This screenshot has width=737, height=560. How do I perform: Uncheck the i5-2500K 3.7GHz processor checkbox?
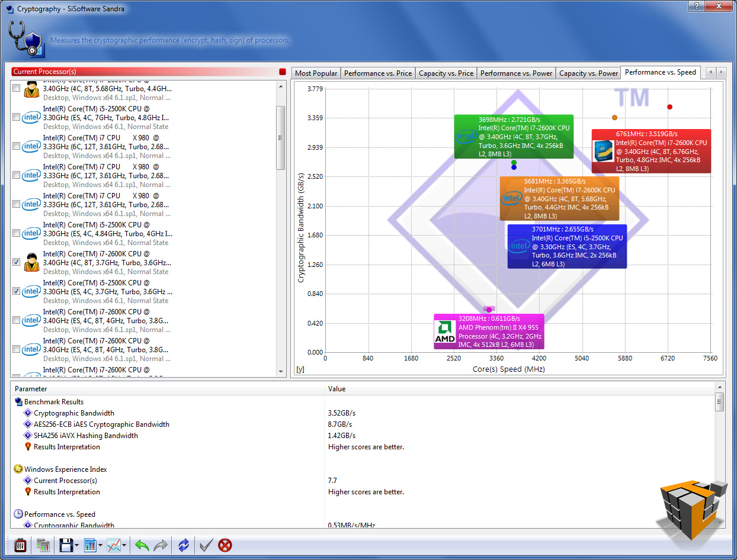coord(16,291)
